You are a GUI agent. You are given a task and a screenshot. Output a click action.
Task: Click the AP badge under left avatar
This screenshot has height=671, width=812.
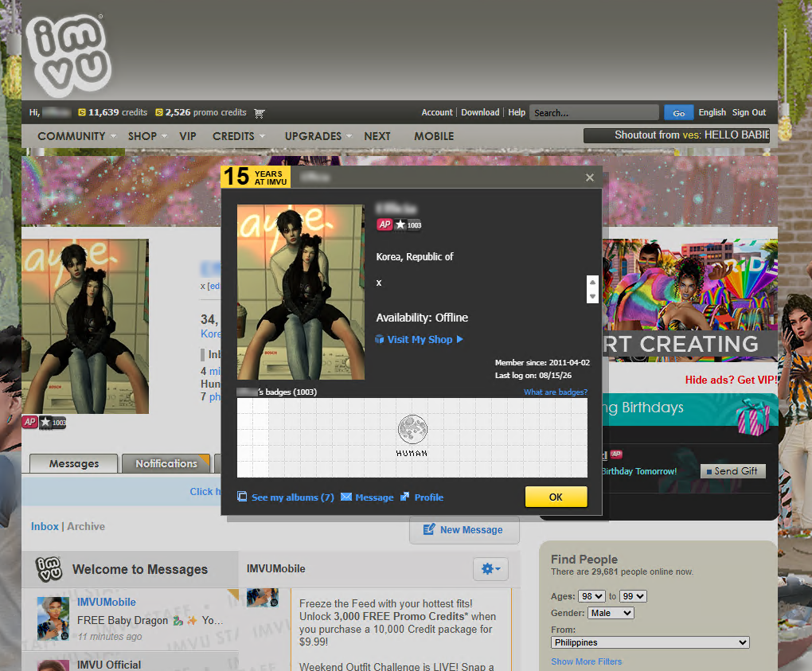tap(29, 422)
